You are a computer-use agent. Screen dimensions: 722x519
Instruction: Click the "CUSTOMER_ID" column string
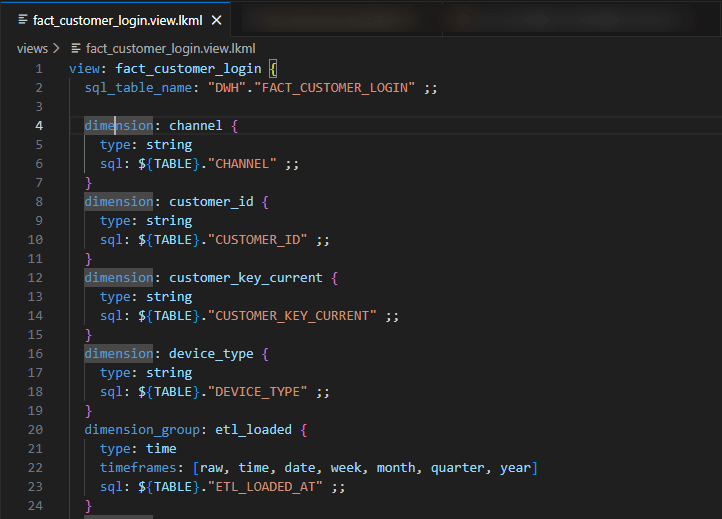(257, 240)
